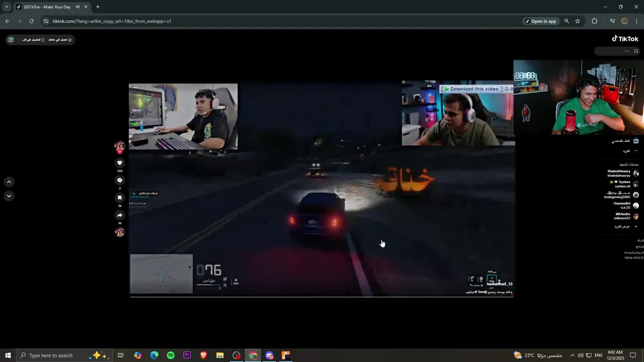Open Chrome extensions puzzle icon
Screen dimensions: 644x362
595,21
